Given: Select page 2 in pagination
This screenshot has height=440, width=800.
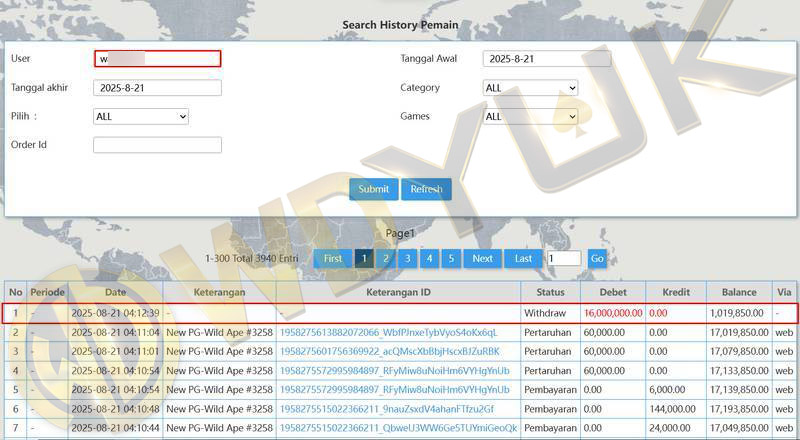Looking at the screenshot, I should pyautogui.click(x=386, y=258).
